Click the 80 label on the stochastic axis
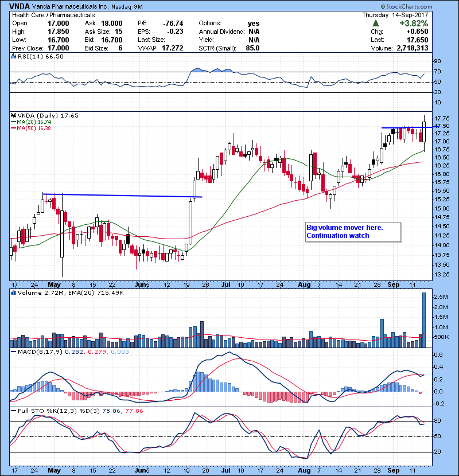459x476 pixels. tap(437, 421)
